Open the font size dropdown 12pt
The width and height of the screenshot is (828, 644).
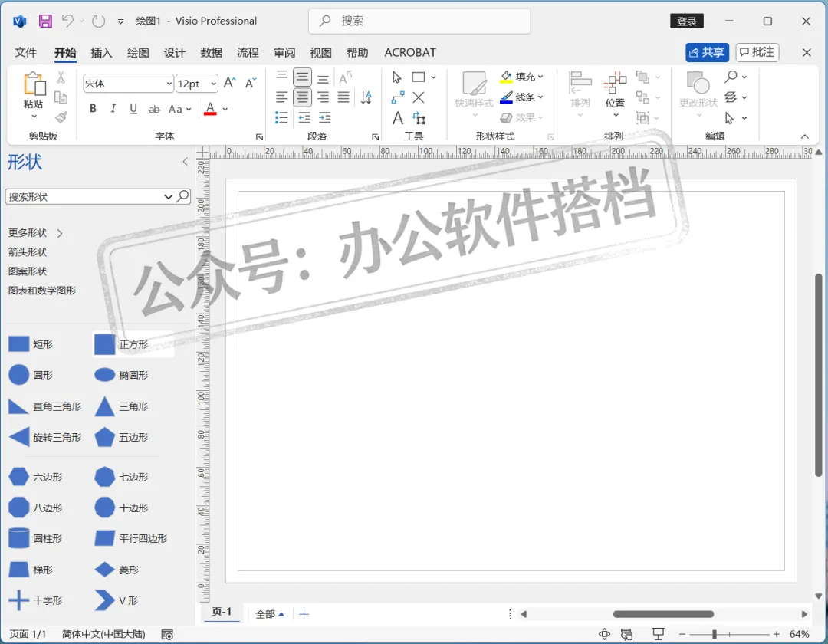click(213, 84)
